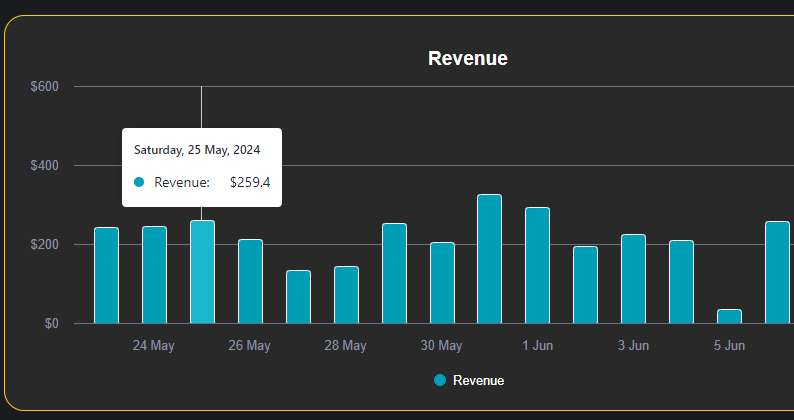The image size is (794, 420).
Task: Click the 27 May revenue bar
Action: 298,297
